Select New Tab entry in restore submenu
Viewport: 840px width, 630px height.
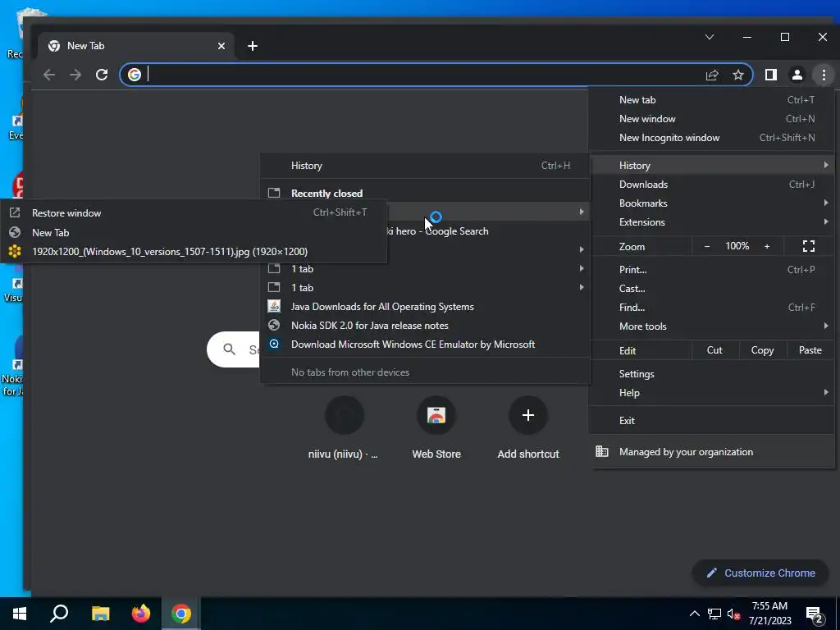pos(194,232)
